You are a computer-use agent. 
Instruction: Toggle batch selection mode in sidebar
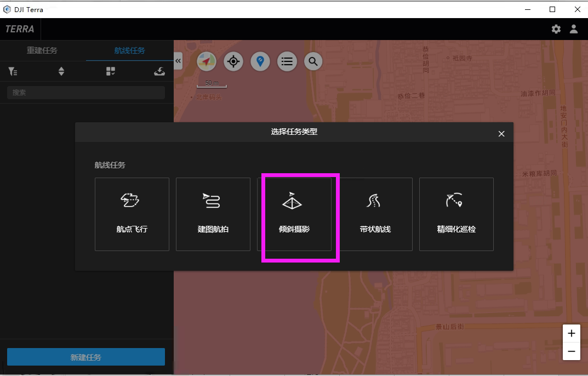[x=110, y=71]
